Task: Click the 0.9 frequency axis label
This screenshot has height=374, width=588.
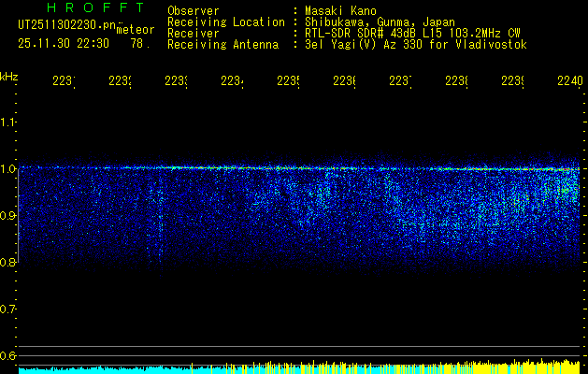Action: coord(7,215)
